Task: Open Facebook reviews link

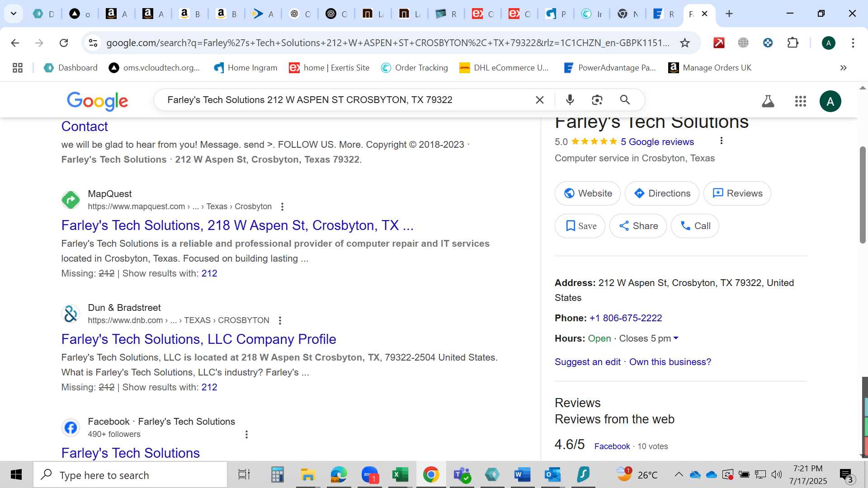Action: (612, 446)
